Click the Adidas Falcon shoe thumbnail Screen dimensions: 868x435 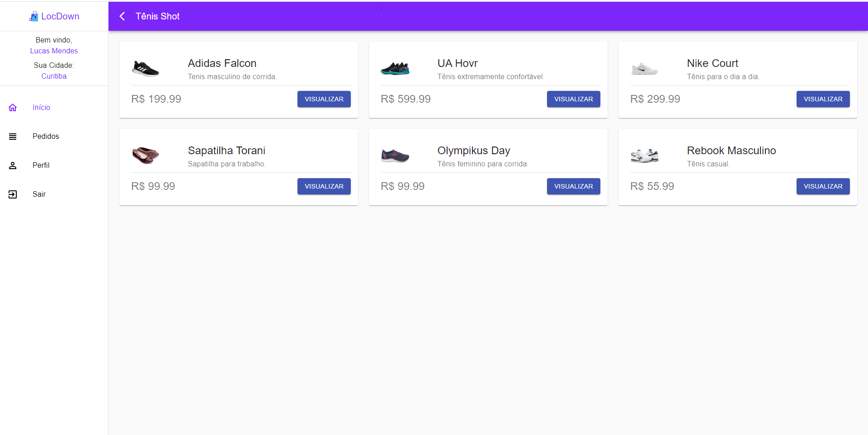point(146,69)
